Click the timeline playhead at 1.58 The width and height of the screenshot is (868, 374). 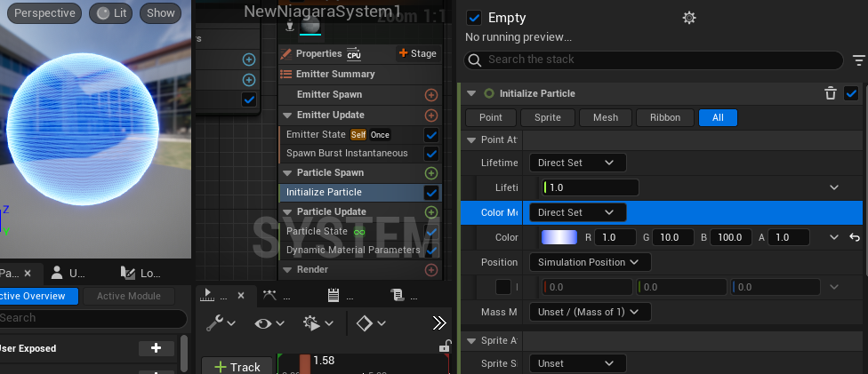point(305,363)
